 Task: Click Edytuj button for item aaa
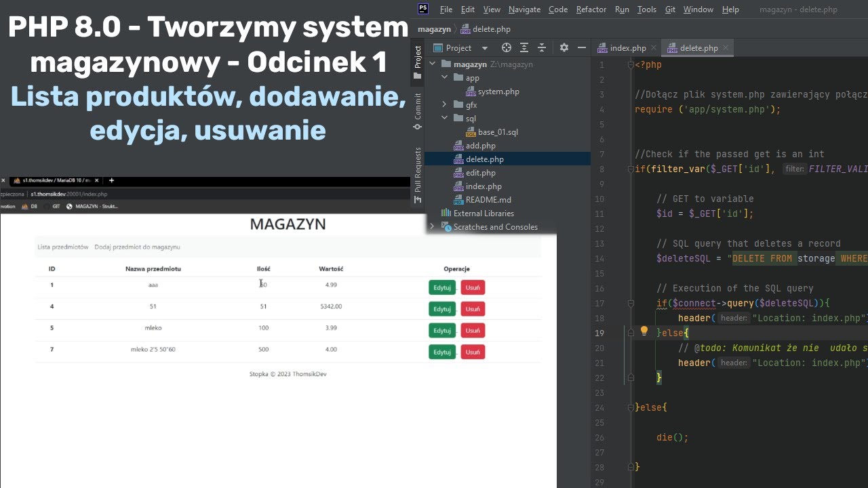442,287
